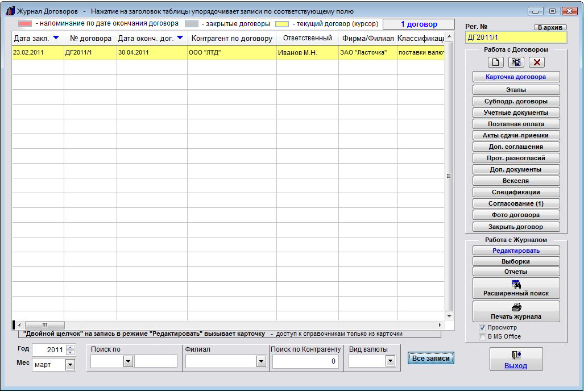Sort by Дата закл. column arrow
This screenshot has height=392, width=584.
[56, 38]
